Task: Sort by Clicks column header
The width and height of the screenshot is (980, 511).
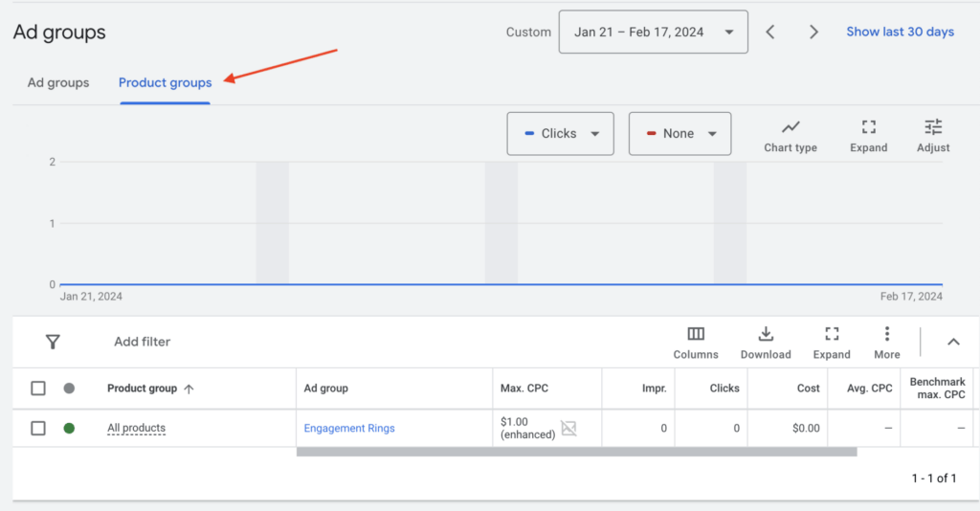Action: [x=724, y=389]
